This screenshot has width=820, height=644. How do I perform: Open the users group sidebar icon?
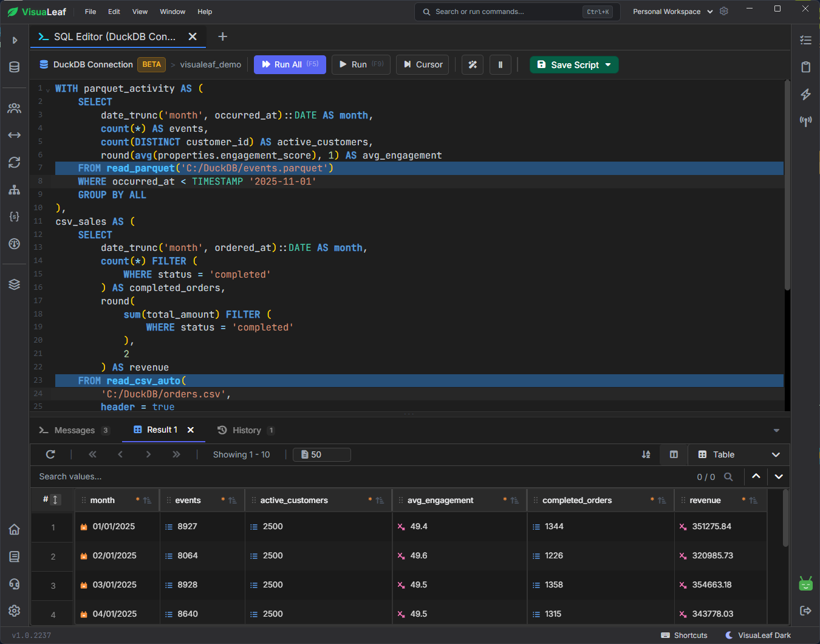pyautogui.click(x=15, y=108)
